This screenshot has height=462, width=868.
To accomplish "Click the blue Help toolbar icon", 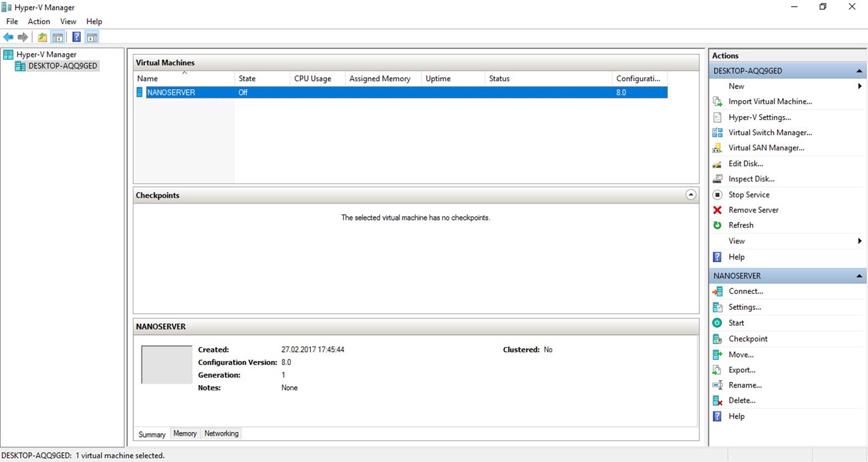I will [76, 37].
